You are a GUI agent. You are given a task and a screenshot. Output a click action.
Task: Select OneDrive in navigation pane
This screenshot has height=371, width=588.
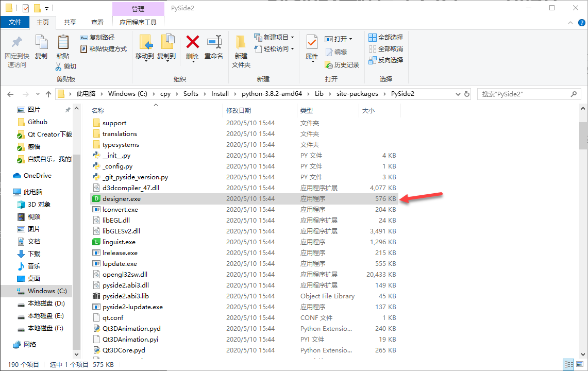click(x=37, y=176)
